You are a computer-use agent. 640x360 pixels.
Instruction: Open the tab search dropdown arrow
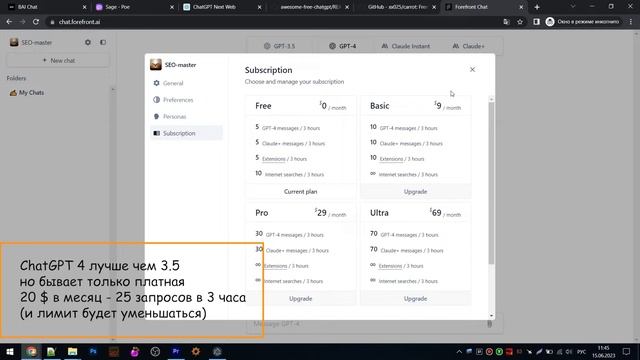[x=573, y=7]
